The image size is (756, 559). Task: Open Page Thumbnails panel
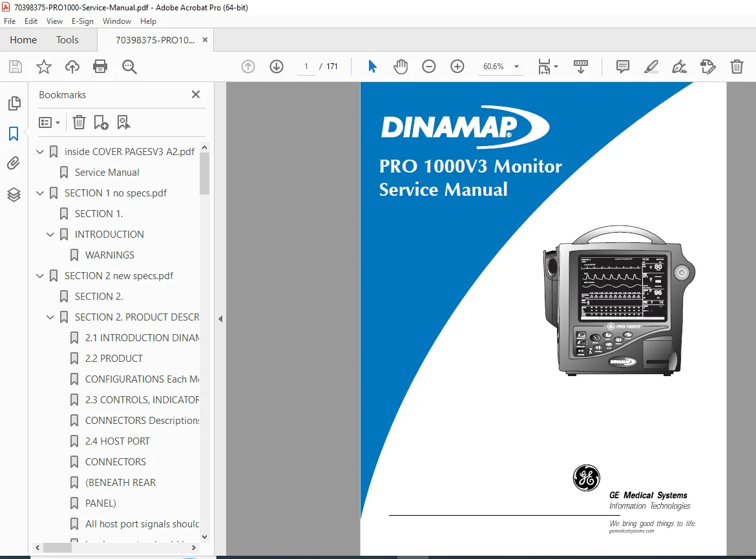point(14,103)
